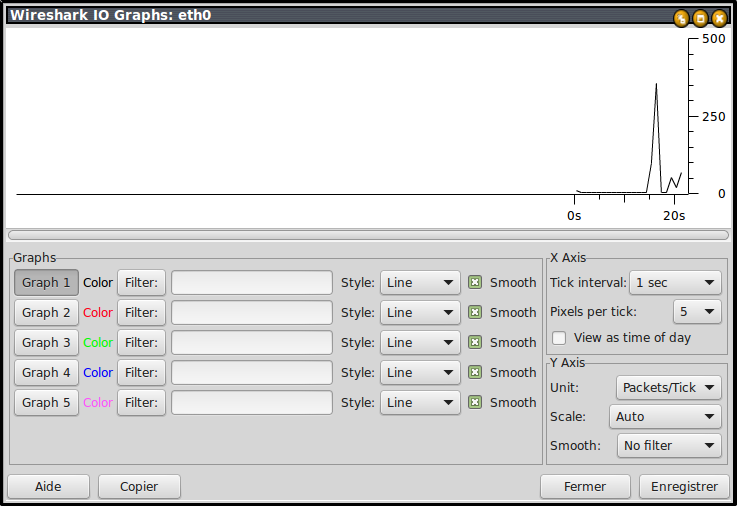Open the Graph 1 Style dropdown

tap(420, 282)
